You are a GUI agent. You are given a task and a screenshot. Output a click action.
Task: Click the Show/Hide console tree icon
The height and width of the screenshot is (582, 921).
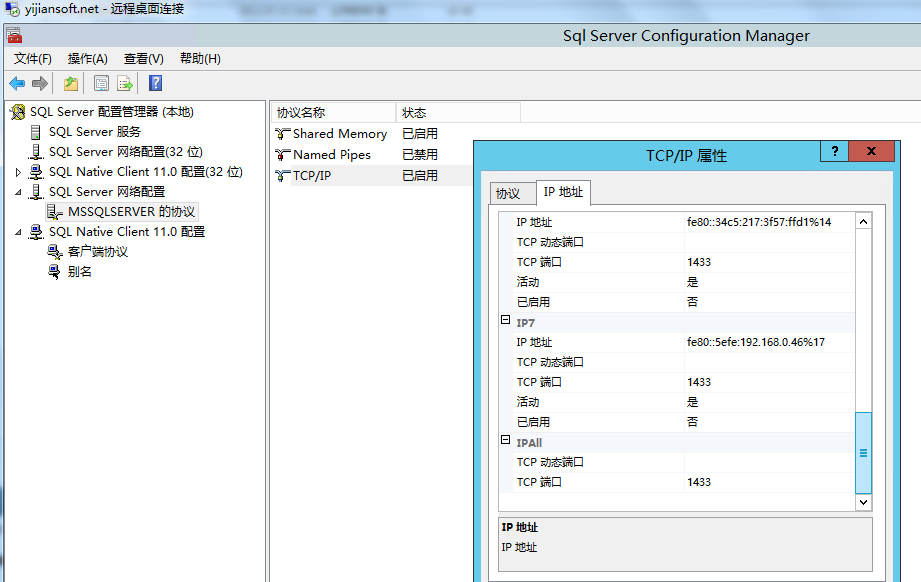[x=101, y=83]
